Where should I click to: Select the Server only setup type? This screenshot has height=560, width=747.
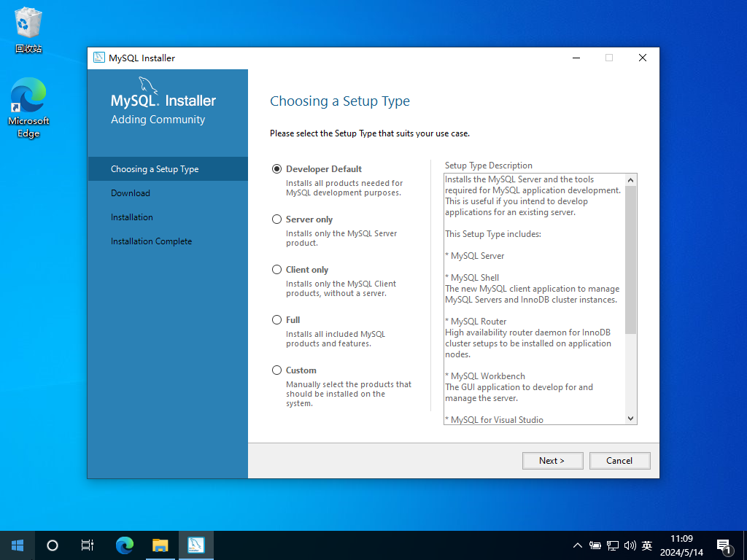277,219
